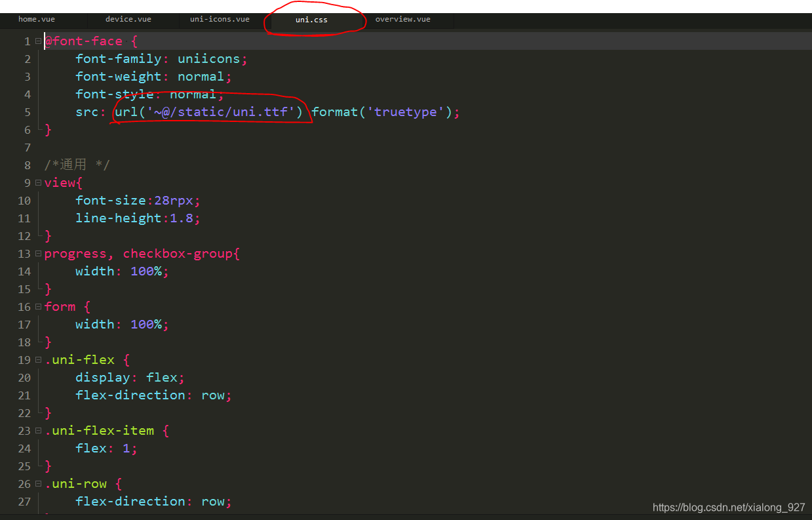Click the 'flex: 1;' line
The image size is (812, 520).
pyautogui.click(x=107, y=449)
